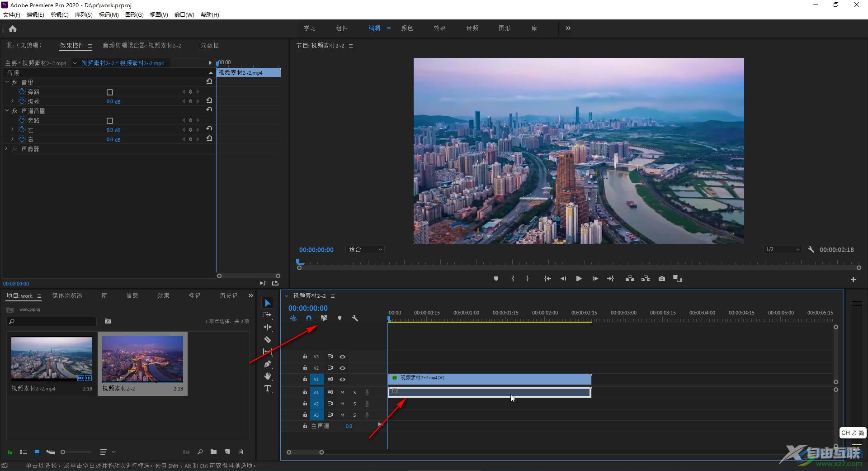Screen dimensions: 868x471
Task: Go to In point
Action: click(x=547, y=279)
